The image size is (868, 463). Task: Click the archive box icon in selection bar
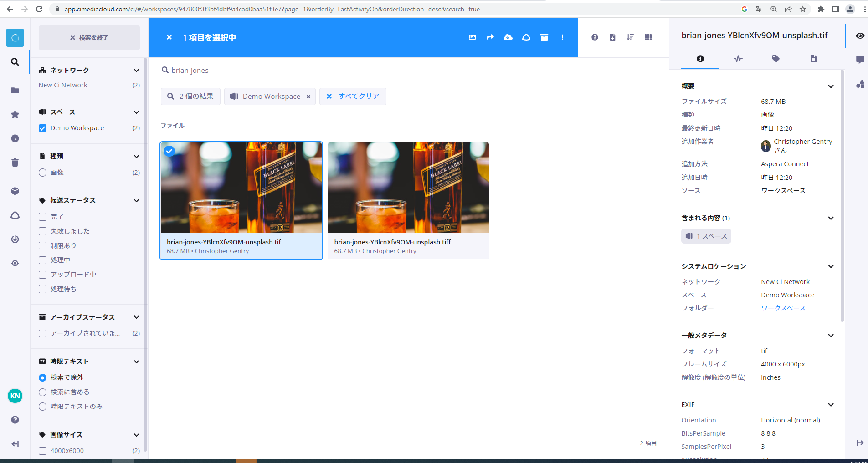[544, 37]
